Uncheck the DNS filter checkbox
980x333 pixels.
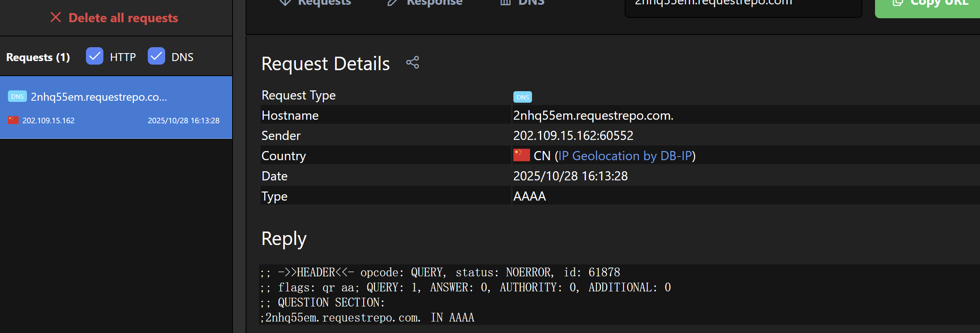coord(156,56)
